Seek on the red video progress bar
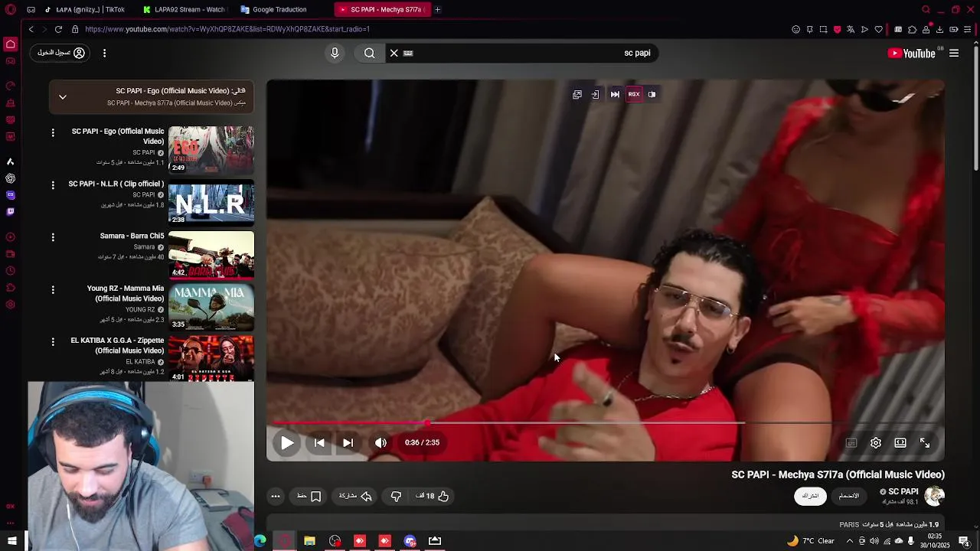Viewport: 980px width, 551px height. pyautogui.click(x=605, y=422)
